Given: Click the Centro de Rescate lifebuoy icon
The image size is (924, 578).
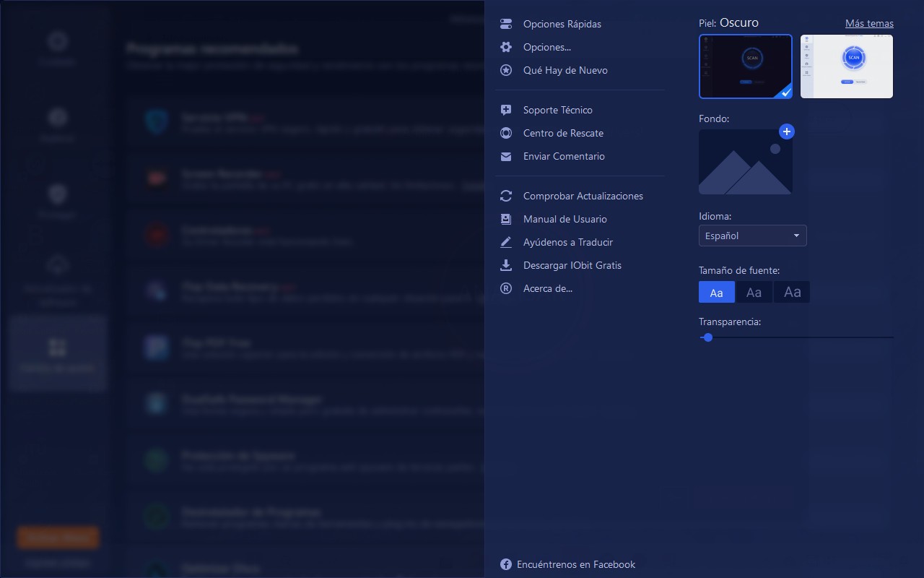Looking at the screenshot, I should [x=506, y=133].
